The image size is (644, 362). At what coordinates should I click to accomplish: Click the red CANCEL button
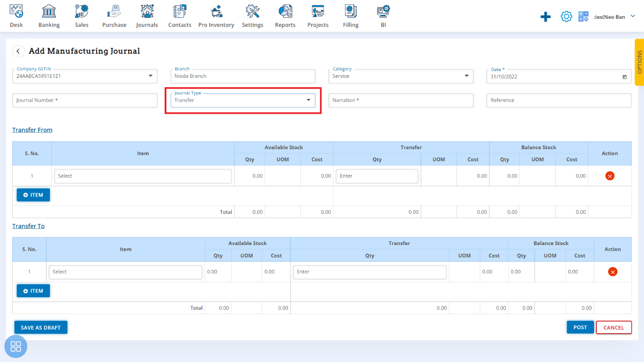click(614, 327)
